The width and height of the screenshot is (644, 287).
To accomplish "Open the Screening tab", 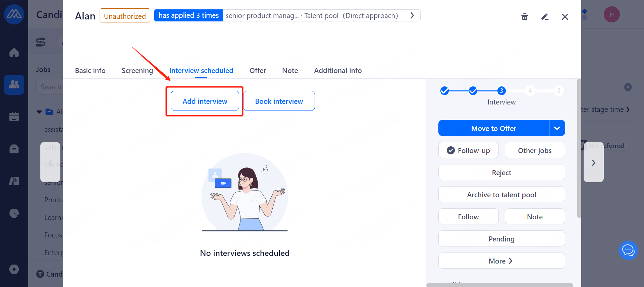I will tap(137, 71).
